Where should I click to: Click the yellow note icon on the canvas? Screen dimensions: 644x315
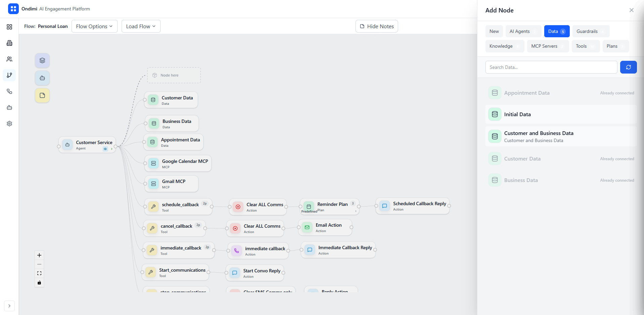coord(42,95)
